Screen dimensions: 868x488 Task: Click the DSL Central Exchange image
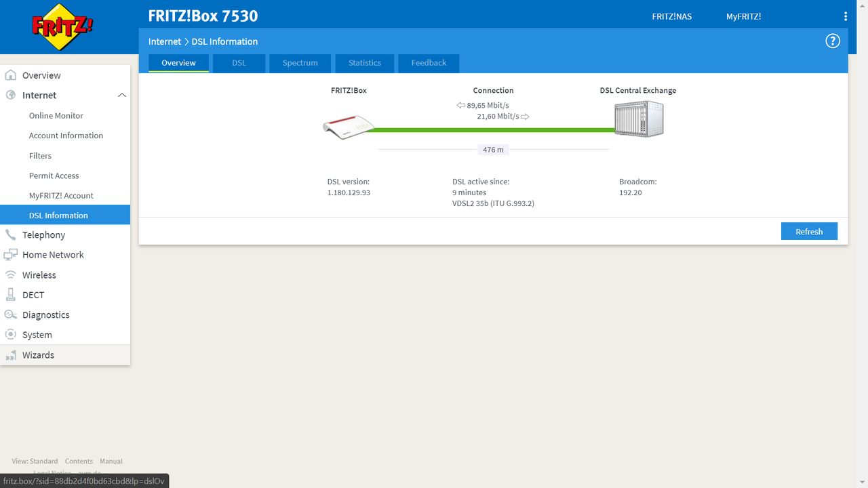(639, 119)
